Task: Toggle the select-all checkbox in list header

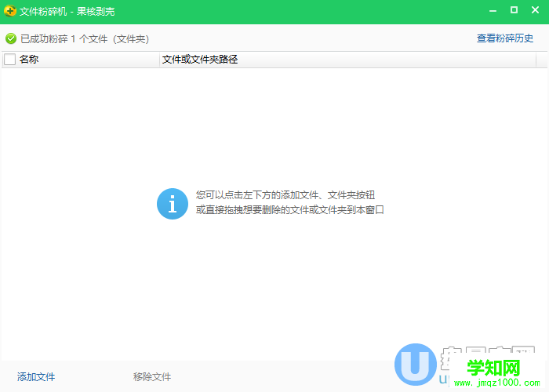Action: (10, 60)
